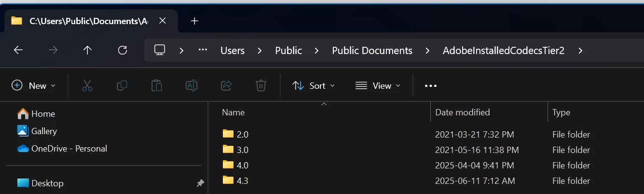Click the Copy icon in toolbar

coord(122,85)
